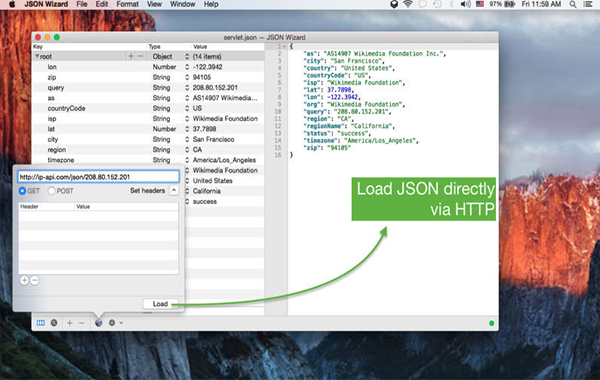Toggle the split view columns icon

coord(41,323)
